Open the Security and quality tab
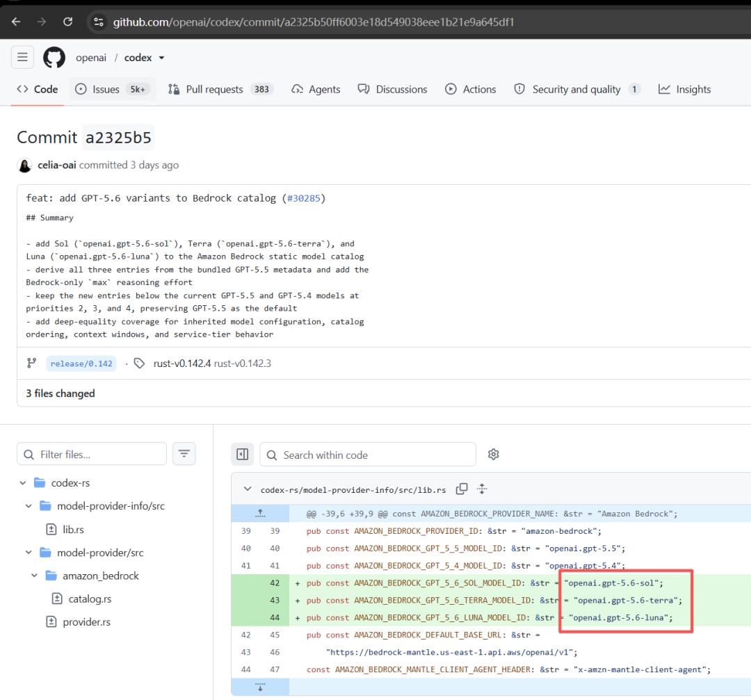 (577, 89)
